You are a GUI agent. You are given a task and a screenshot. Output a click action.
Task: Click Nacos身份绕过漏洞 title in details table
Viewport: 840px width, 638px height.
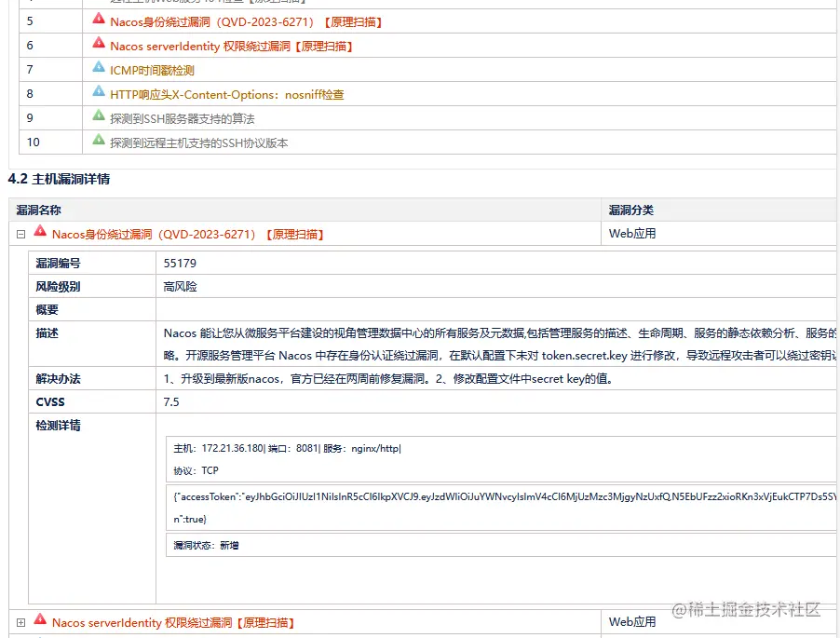pyautogui.click(x=188, y=235)
